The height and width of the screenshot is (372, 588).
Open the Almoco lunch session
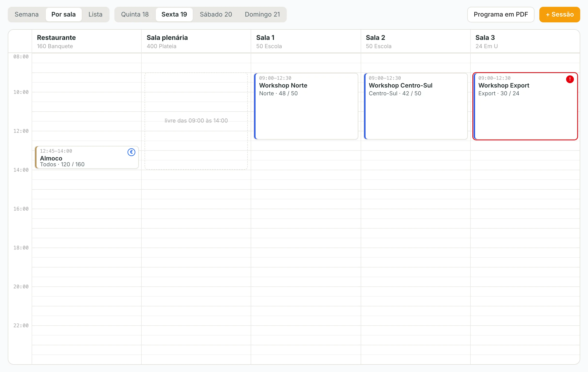pos(87,157)
